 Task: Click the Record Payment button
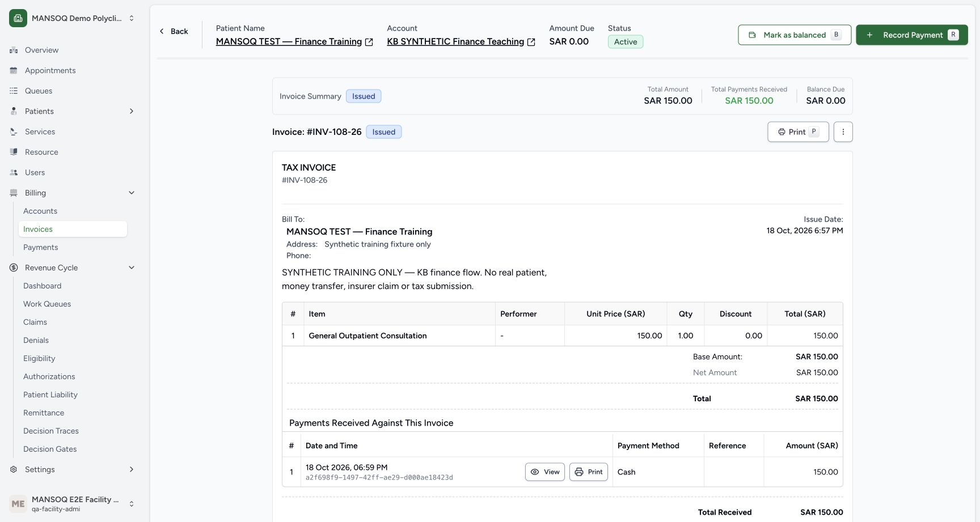point(912,35)
